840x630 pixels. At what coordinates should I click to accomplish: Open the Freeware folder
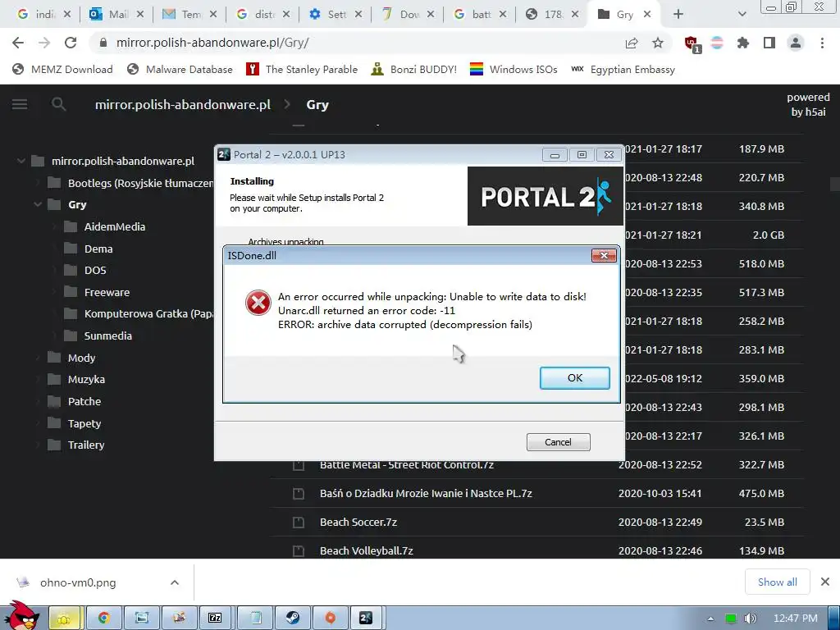107,292
